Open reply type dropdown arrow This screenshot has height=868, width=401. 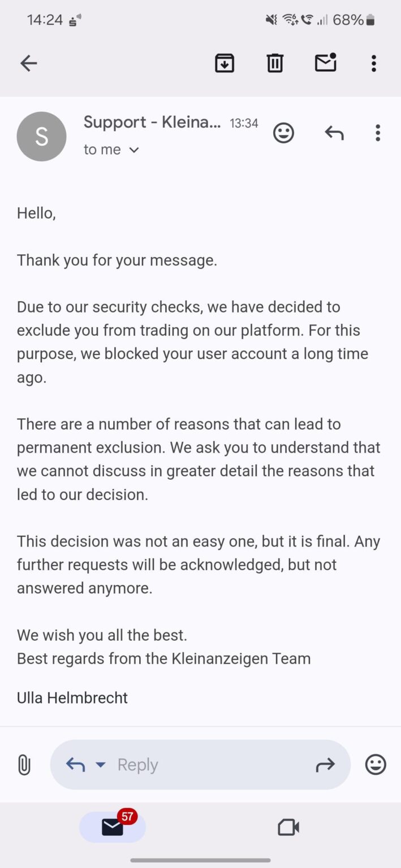point(101,765)
